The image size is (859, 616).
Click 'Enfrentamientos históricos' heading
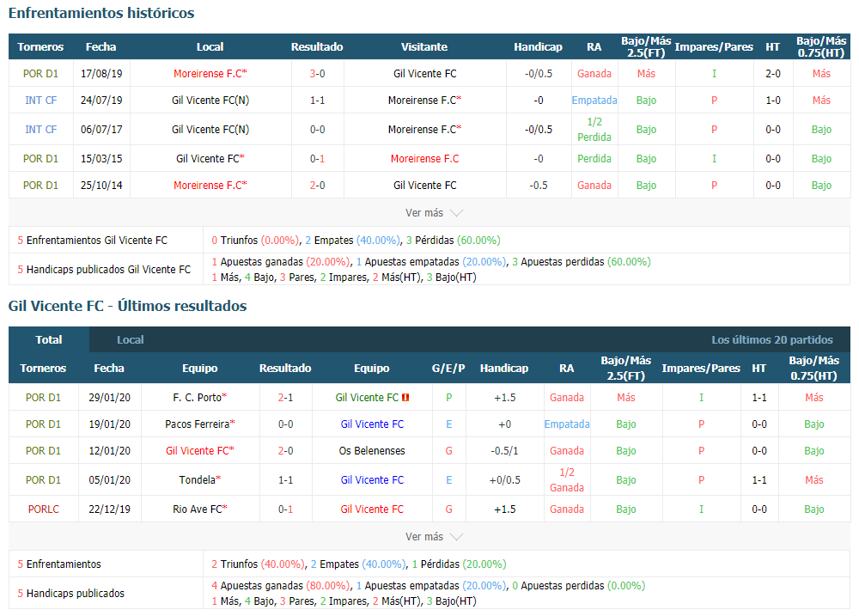click(x=101, y=13)
